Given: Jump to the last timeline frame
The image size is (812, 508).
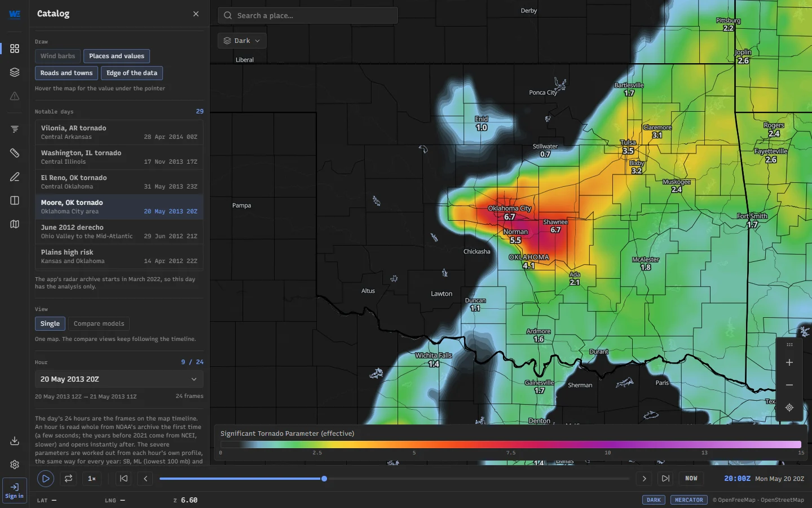Looking at the screenshot, I should pyautogui.click(x=665, y=479).
